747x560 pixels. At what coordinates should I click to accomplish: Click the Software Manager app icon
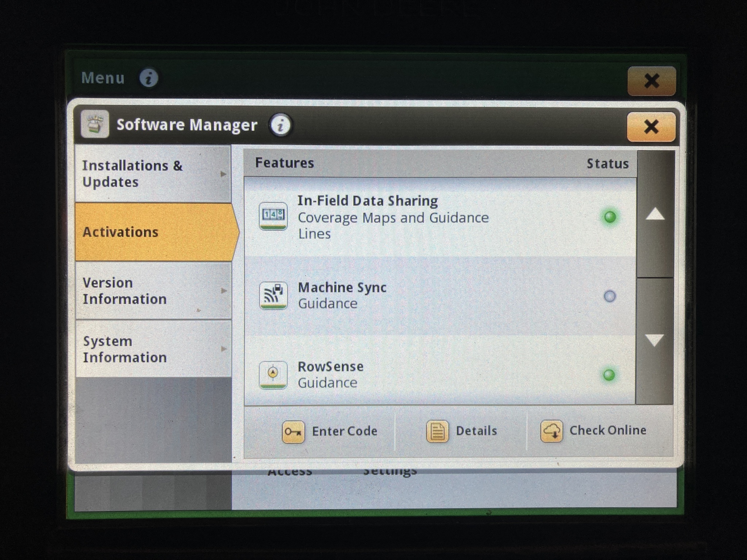click(95, 124)
